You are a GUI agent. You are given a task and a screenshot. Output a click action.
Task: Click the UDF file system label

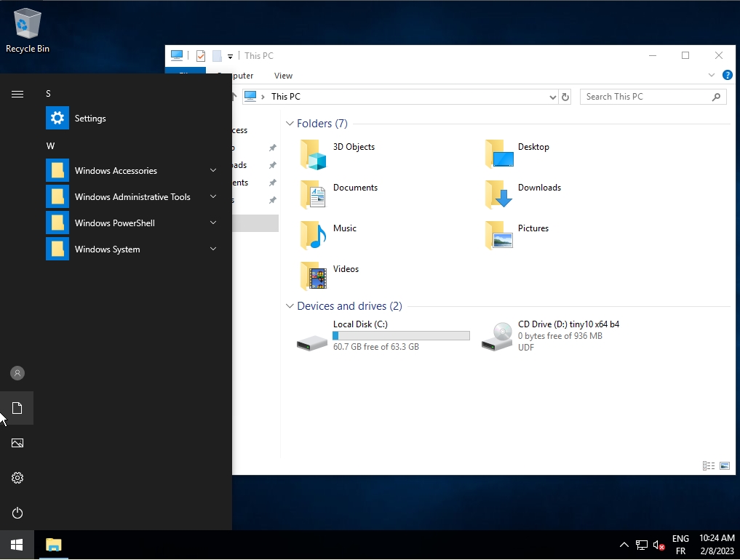click(526, 347)
